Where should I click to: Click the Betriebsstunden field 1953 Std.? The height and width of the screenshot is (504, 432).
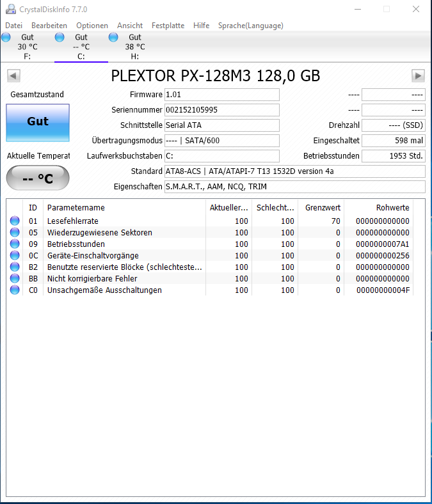[x=394, y=156]
